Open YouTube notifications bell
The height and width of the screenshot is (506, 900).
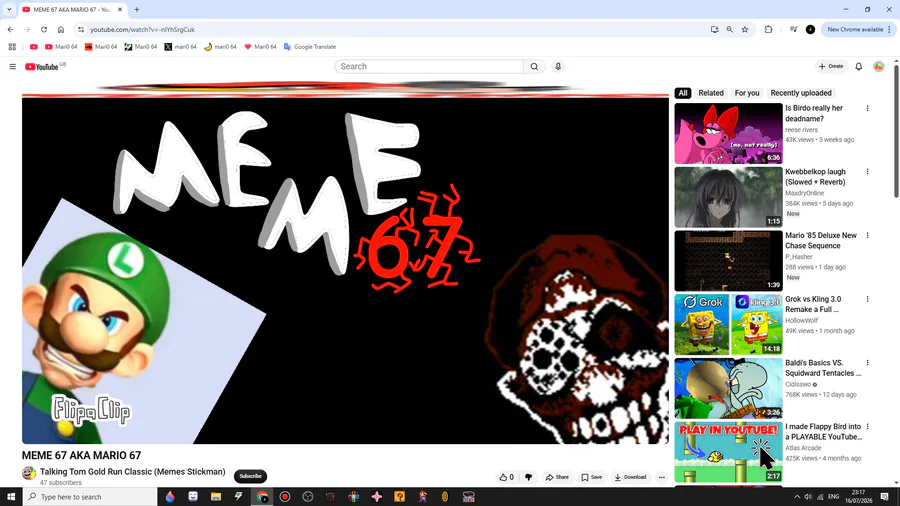[859, 67]
